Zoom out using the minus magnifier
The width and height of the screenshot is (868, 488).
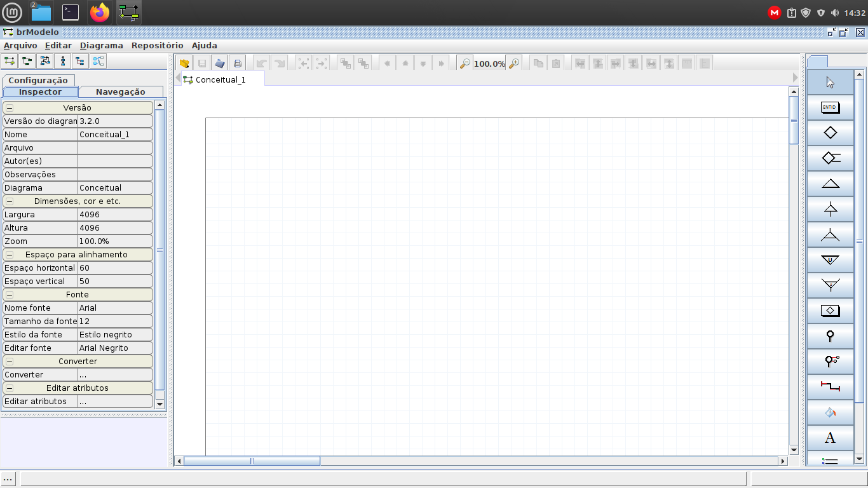pos(465,63)
